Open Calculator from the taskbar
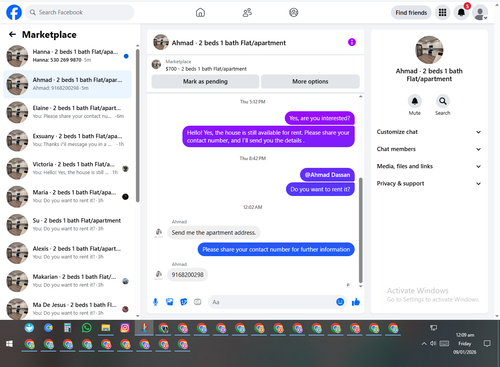Viewport: 500px width, 367px height. click(67, 328)
